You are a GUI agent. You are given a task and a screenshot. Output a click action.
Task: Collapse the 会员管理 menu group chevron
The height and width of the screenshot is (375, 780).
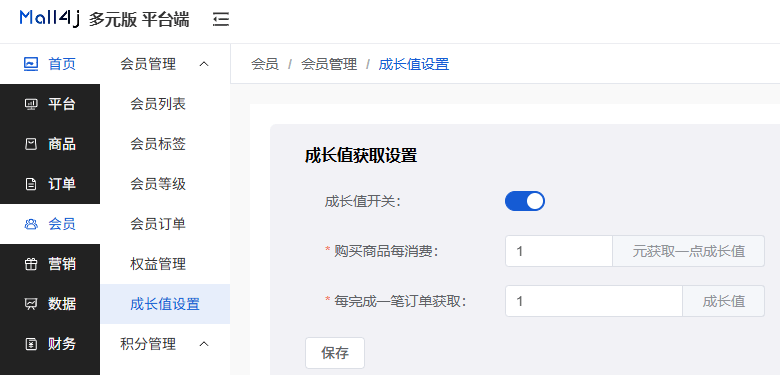pos(204,64)
